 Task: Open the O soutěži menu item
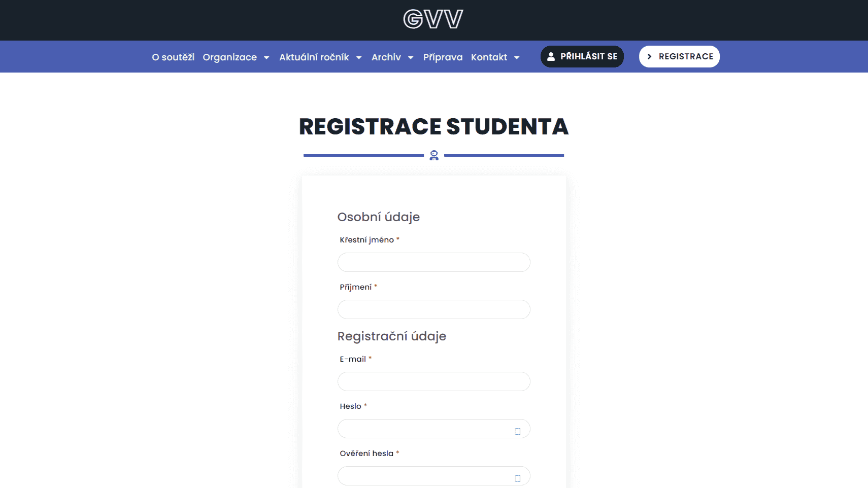[x=173, y=57]
